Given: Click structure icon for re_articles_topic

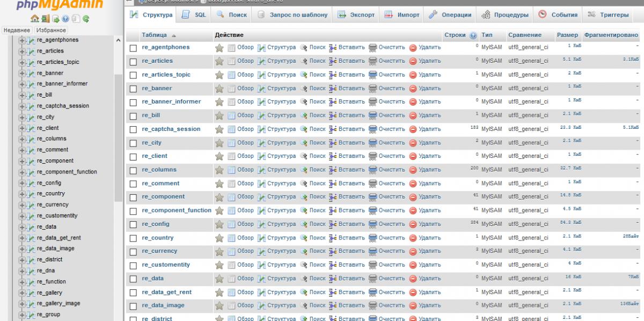Looking at the screenshot, I should tap(261, 75).
